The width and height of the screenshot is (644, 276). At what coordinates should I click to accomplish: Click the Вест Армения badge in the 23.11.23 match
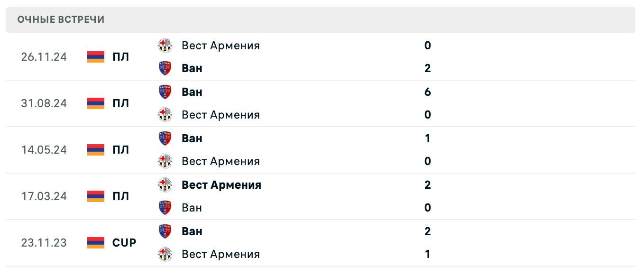pyautogui.click(x=165, y=254)
